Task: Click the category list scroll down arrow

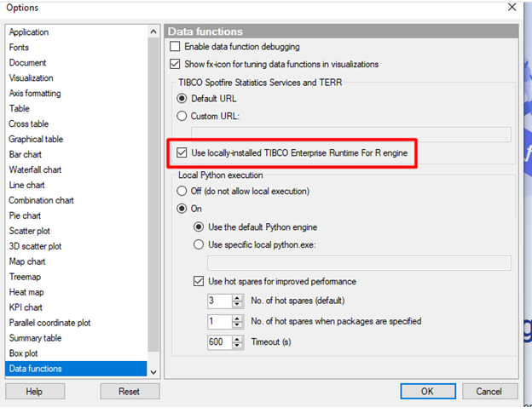Action: [x=153, y=372]
